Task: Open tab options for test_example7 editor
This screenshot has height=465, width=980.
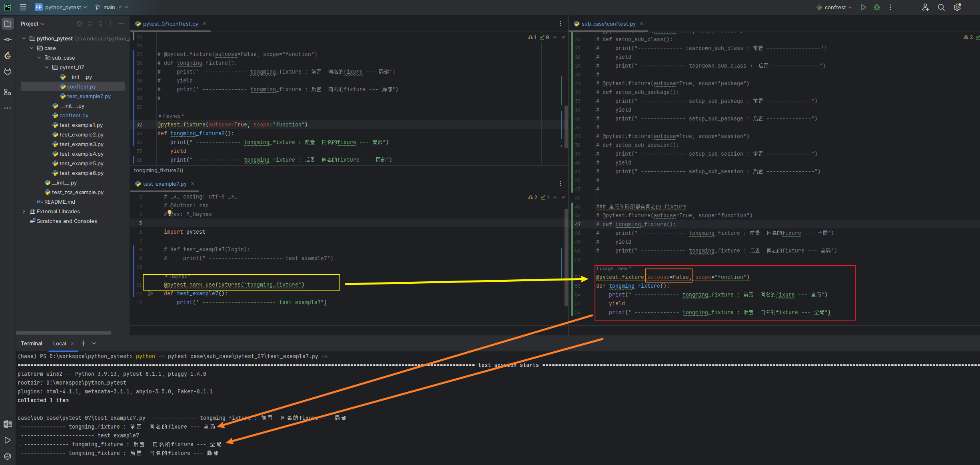Action: coord(561,184)
